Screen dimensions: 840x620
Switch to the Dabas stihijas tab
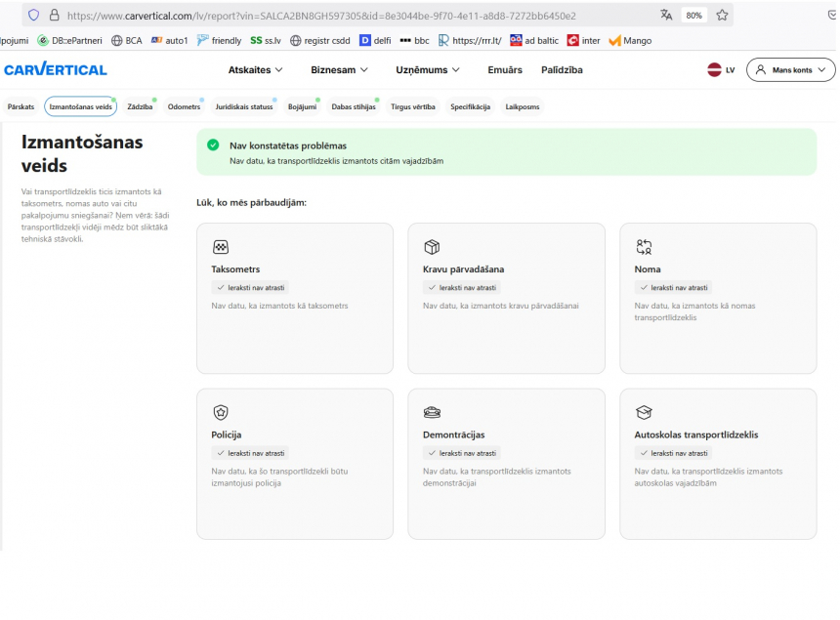[x=354, y=106]
